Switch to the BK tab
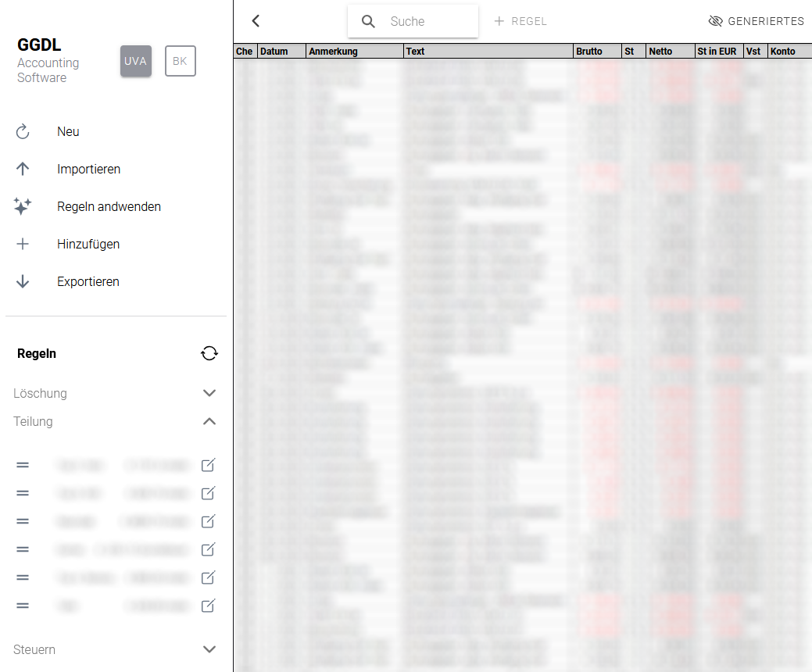The image size is (812, 672). pyautogui.click(x=181, y=60)
